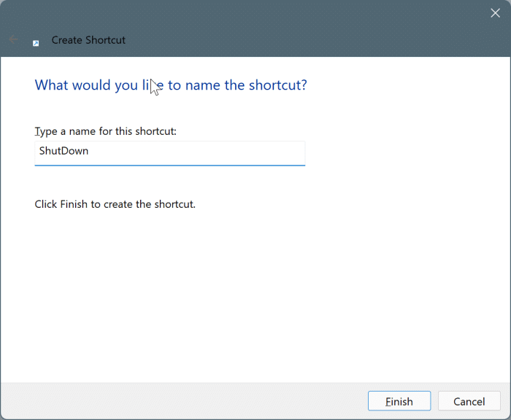Image resolution: width=511 pixels, height=420 pixels.
Task: Click the gap between Finish and Cancel buttons
Action: 434,401
